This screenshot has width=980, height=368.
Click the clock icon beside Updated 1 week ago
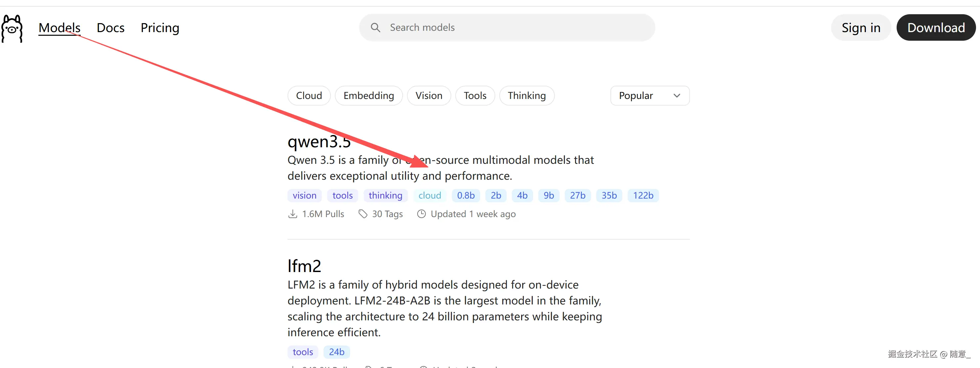[421, 214]
